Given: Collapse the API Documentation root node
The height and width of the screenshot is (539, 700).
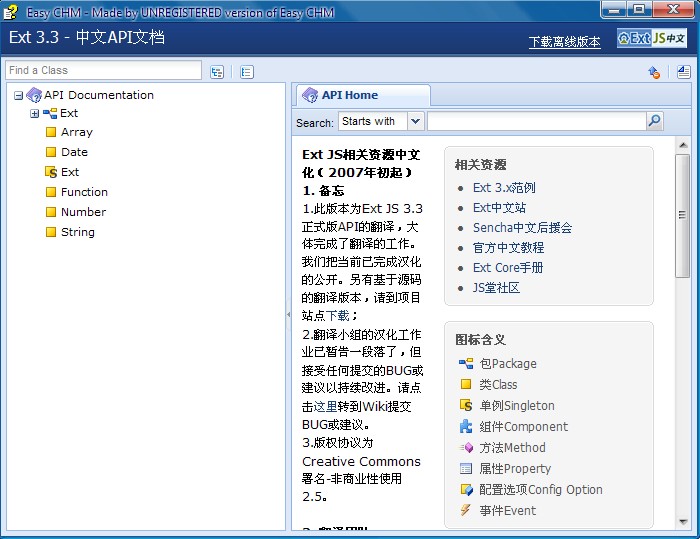Looking at the screenshot, I should (x=18, y=96).
